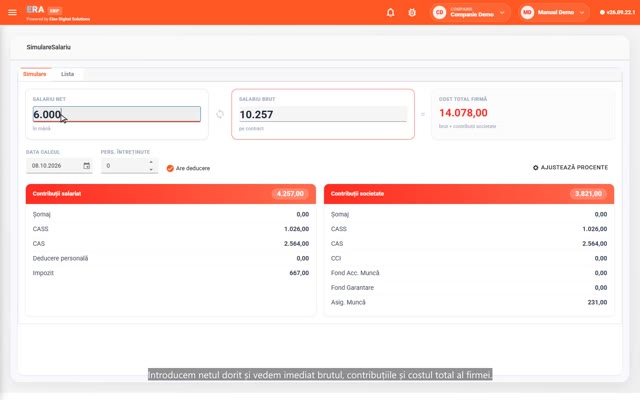Viewport: 640px width, 400px height.
Task: Click the salariat Șomaj row label
Action: (x=42, y=214)
